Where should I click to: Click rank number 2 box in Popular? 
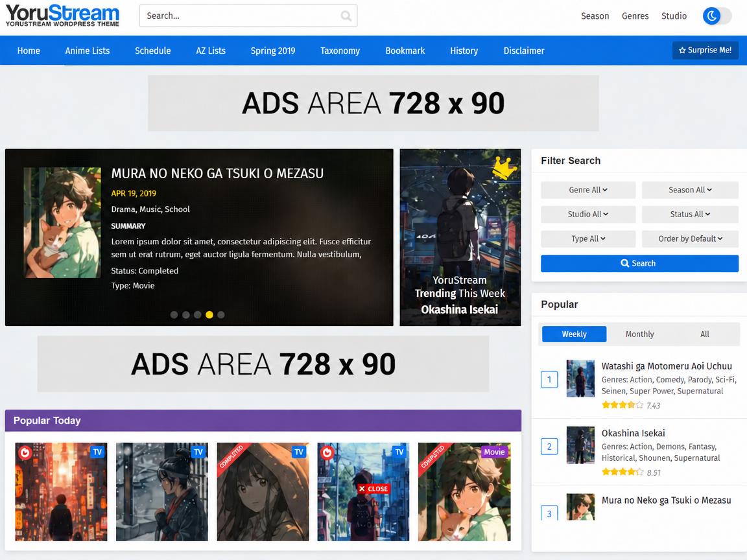pos(549,447)
